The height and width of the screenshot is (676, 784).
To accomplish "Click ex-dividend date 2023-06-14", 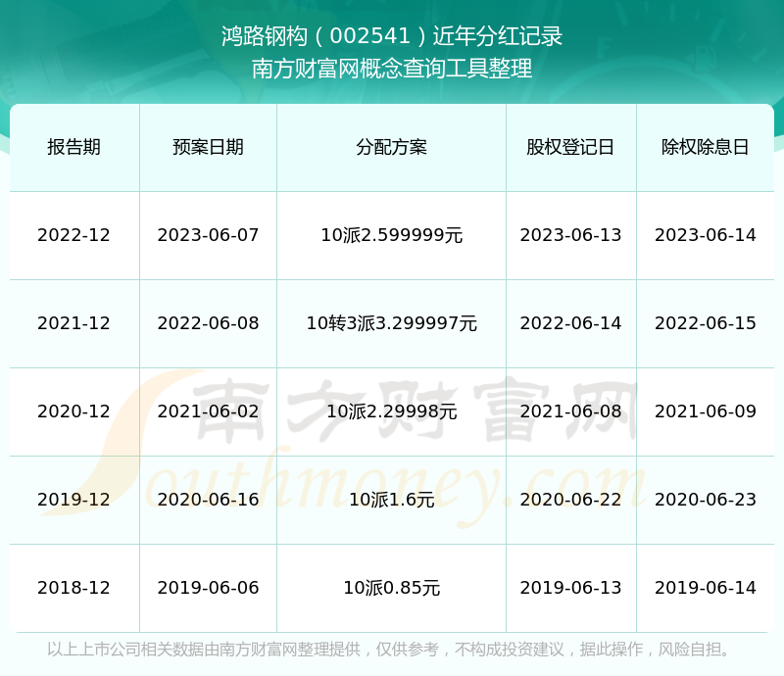I will click(x=705, y=235).
